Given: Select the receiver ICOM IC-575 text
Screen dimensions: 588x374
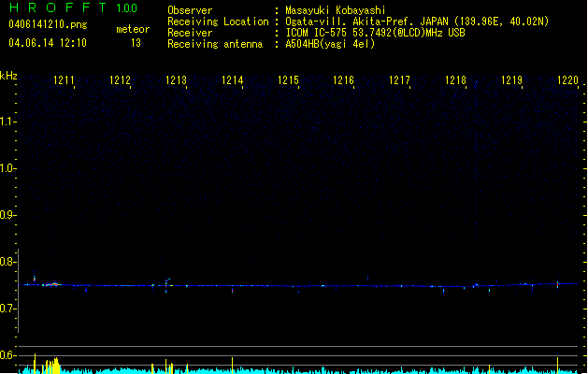Looking at the screenshot, I should pyautogui.click(x=375, y=33).
